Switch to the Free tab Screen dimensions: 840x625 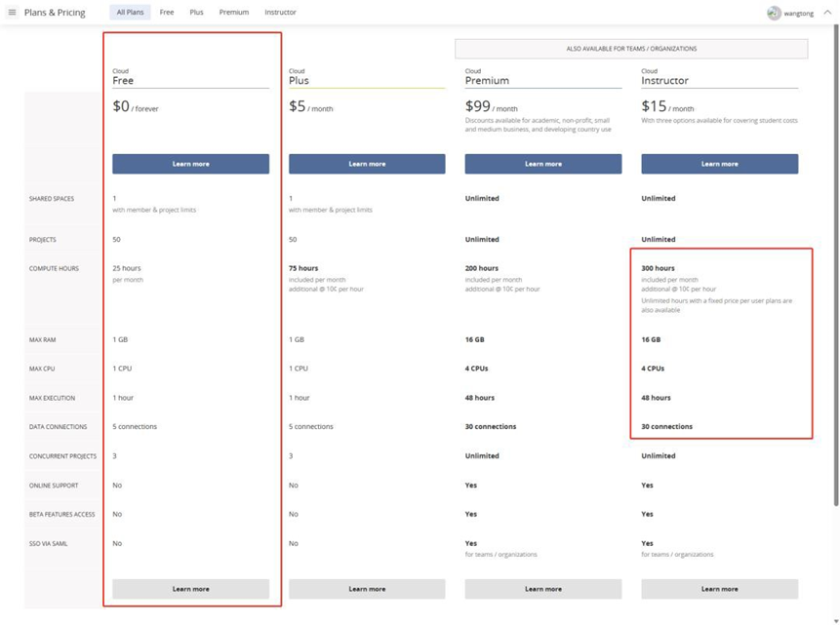[x=167, y=13]
